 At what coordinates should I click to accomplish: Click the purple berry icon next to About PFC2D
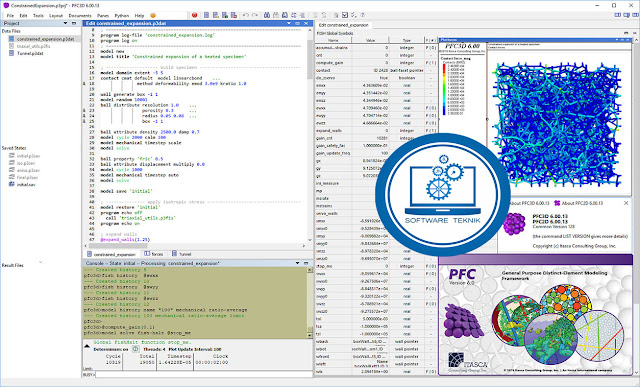557,203
